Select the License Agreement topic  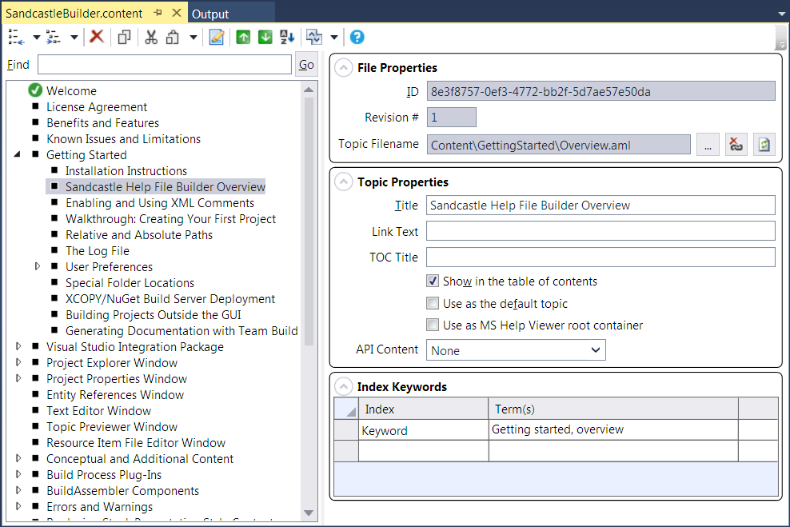coord(97,107)
